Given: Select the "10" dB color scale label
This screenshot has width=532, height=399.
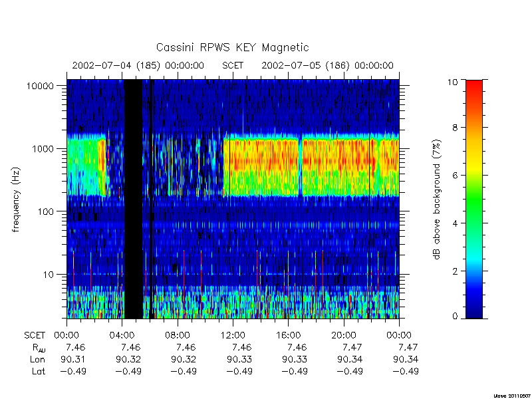Looking at the screenshot, I should (x=452, y=82).
